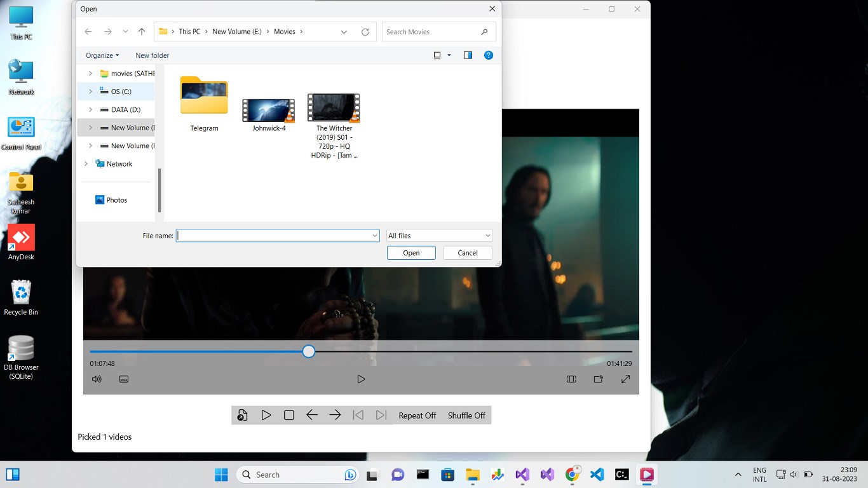Open the Control Panel desktop icon
Viewport: 868px width, 488px height.
(21, 133)
